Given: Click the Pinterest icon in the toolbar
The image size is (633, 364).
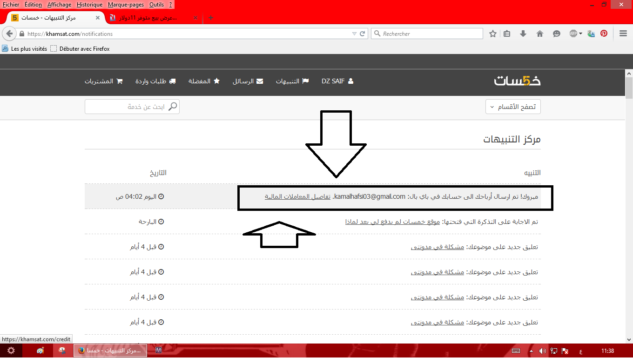Looking at the screenshot, I should tap(604, 34).
